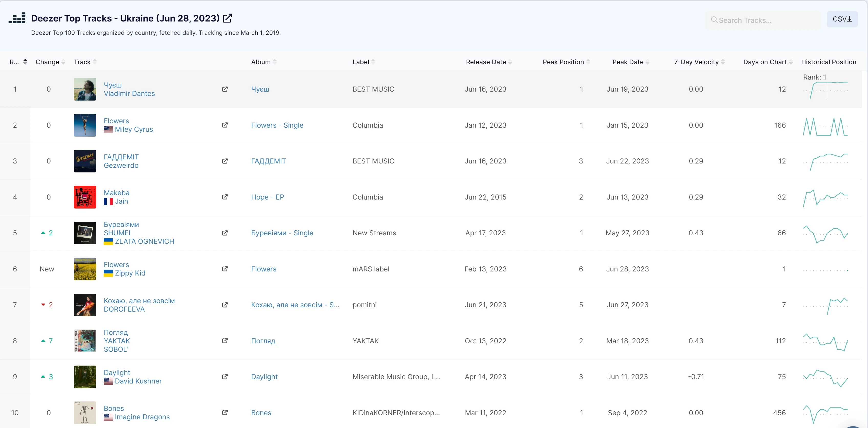Open external link for Bones track

tap(225, 412)
